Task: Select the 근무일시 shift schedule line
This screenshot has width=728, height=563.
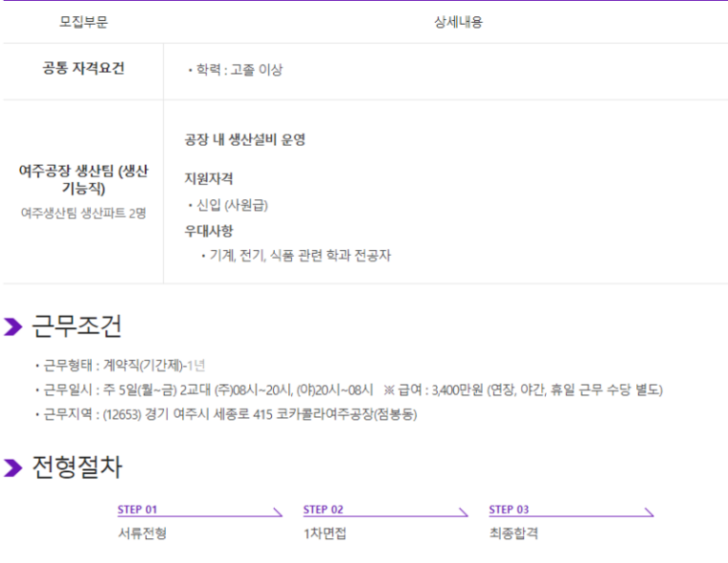Action: tap(207, 390)
